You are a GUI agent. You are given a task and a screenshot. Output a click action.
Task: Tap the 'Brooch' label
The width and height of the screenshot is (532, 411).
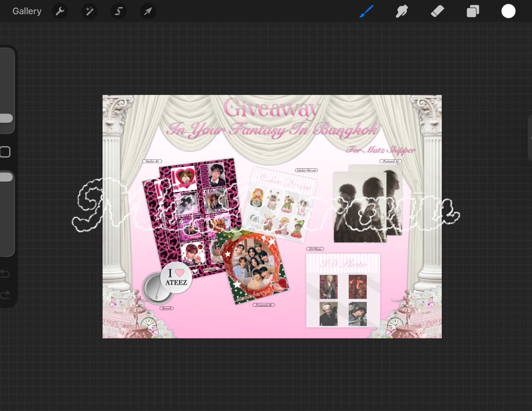[x=166, y=308]
